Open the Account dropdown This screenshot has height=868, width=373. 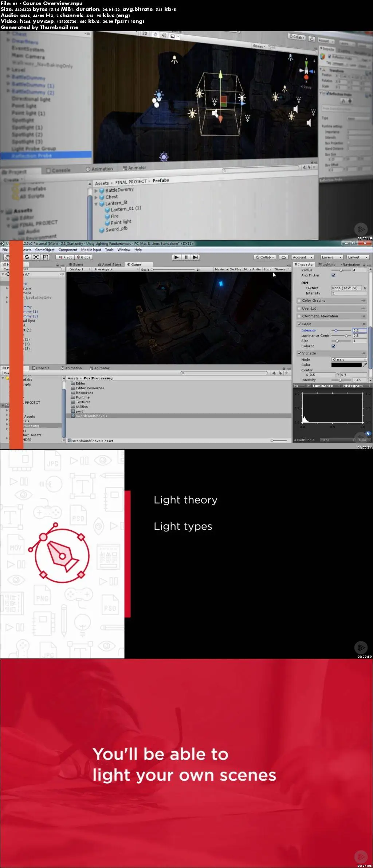click(302, 257)
